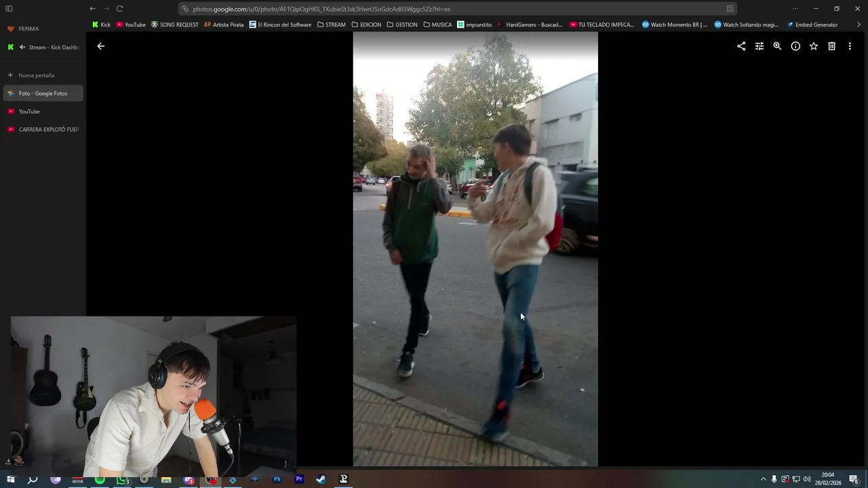Image resolution: width=868 pixels, height=488 pixels.
Task: Switch to the YouTube tab in sidebar
Action: [x=43, y=111]
